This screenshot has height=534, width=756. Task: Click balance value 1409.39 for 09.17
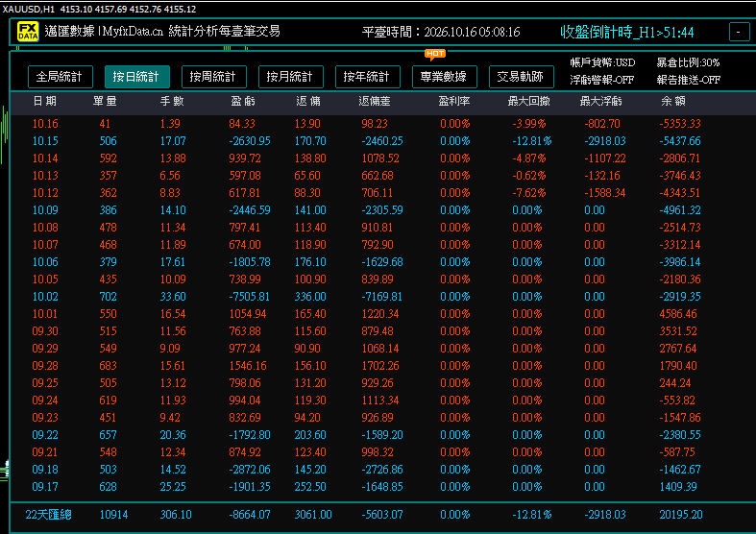[x=678, y=487]
